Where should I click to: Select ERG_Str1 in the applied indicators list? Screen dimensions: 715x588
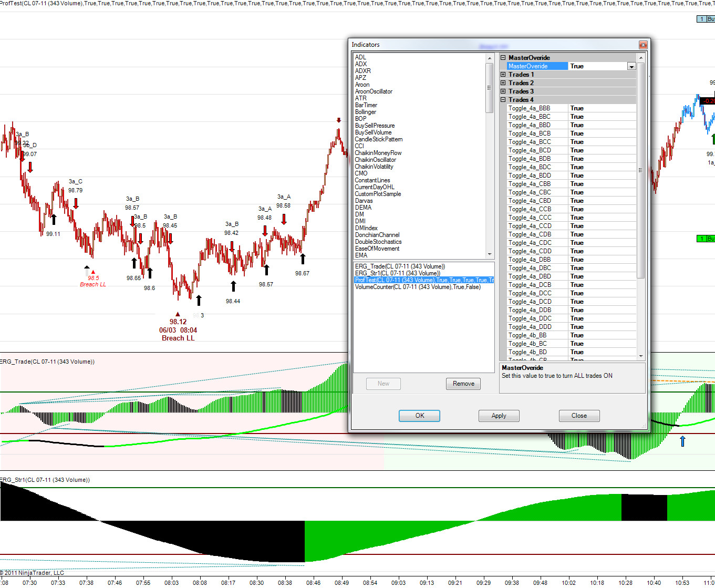[398, 273]
